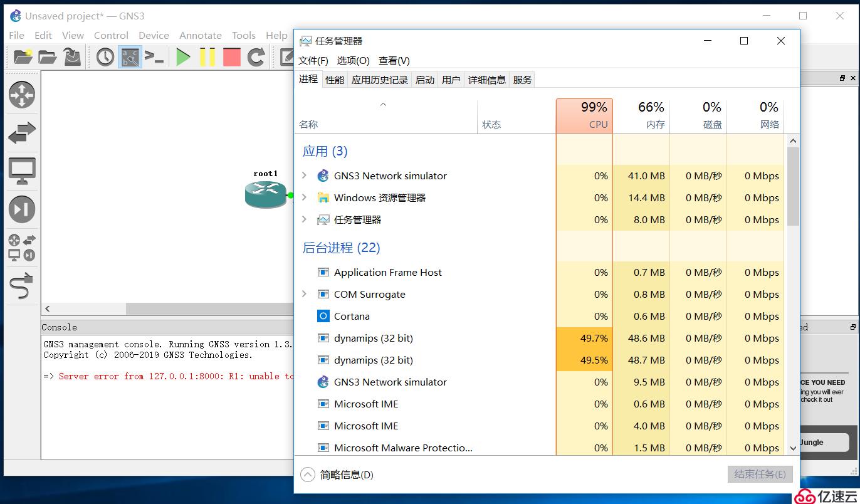The image size is (860, 504).
Task: Sort processes by CPU column header
Action: coord(584,116)
